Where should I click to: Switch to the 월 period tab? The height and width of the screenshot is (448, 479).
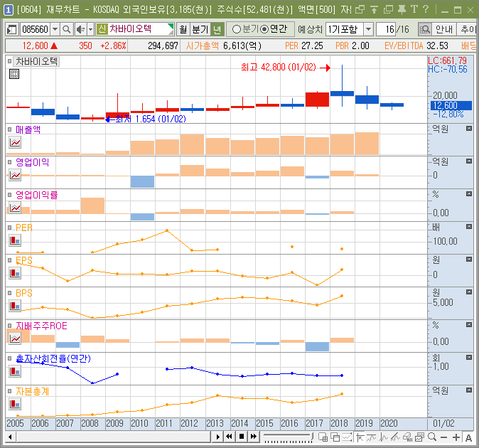tap(183, 29)
